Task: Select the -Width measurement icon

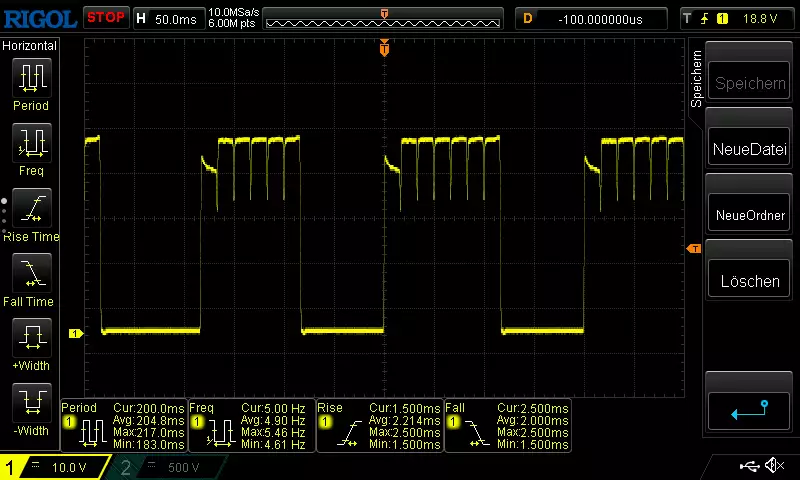Action: [30, 403]
